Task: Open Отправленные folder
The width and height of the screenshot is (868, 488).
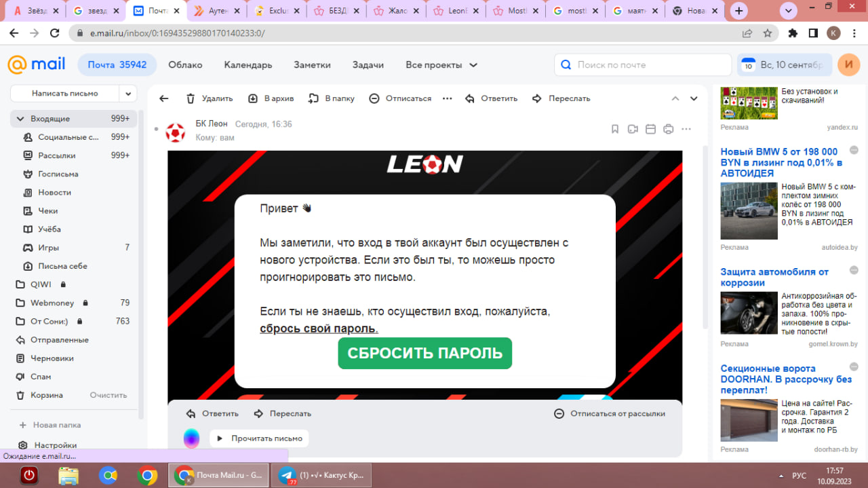Action: pos(74,339)
